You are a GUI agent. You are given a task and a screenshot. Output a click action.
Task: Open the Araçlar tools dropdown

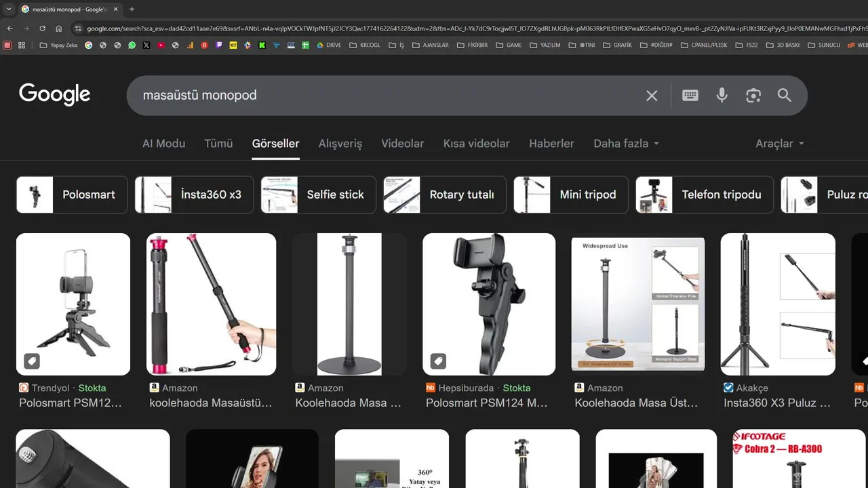(780, 144)
